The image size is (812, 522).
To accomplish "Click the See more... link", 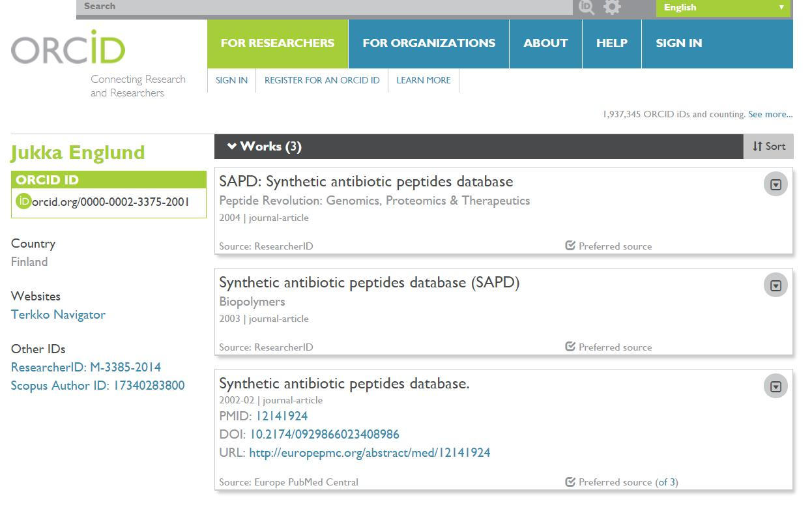I will coord(770,114).
